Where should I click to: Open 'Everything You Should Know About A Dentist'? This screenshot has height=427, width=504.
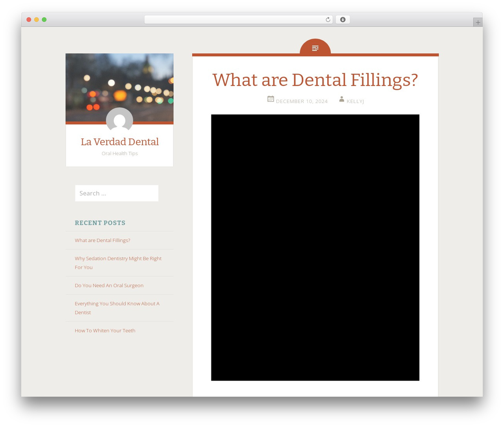coord(117,308)
